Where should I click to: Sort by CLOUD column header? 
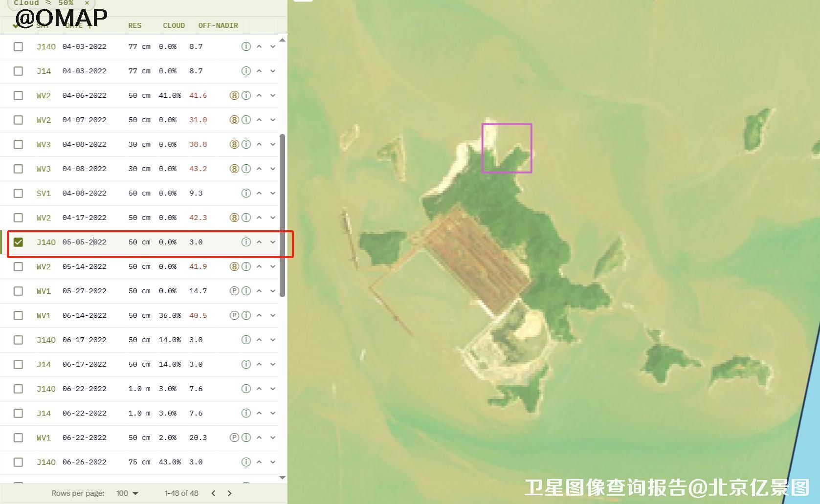point(174,25)
